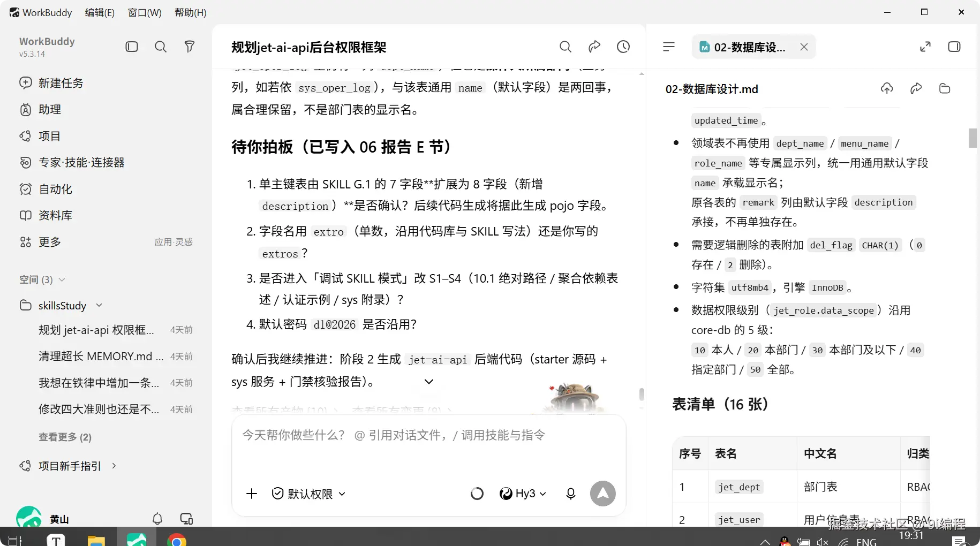Open conversation history clock icon
Screen dimensions: 980x546
point(623,47)
